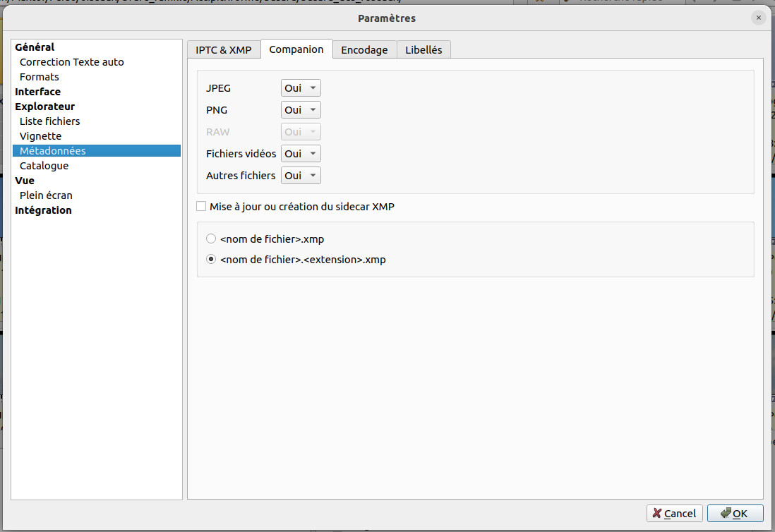Choose <nom de fichier>.<extension>.xmp radio option

click(x=211, y=260)
